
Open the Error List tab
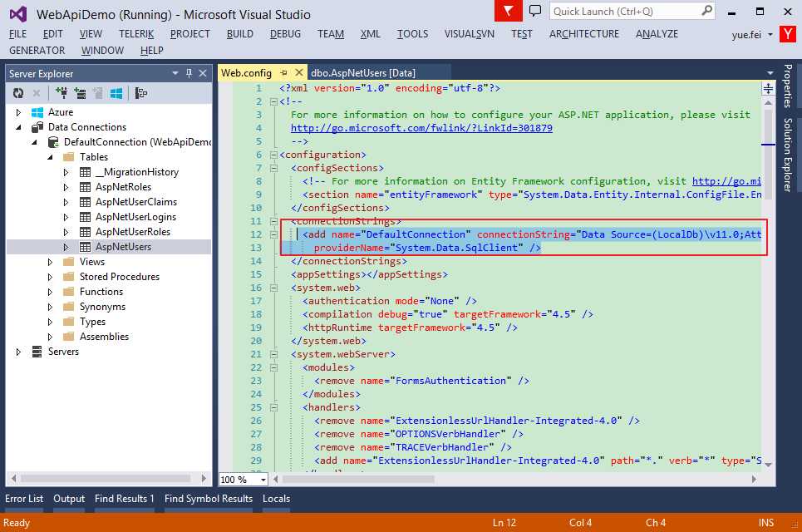point(24,499)
